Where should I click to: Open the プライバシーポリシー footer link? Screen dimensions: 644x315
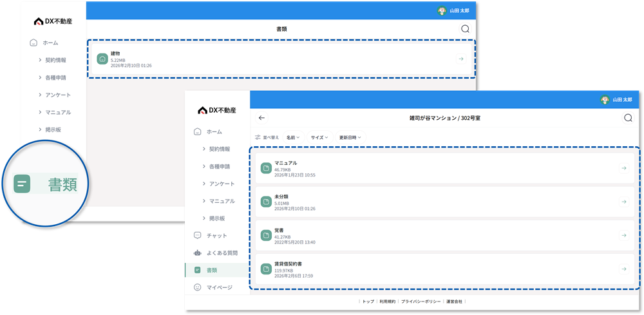point(421,301)
